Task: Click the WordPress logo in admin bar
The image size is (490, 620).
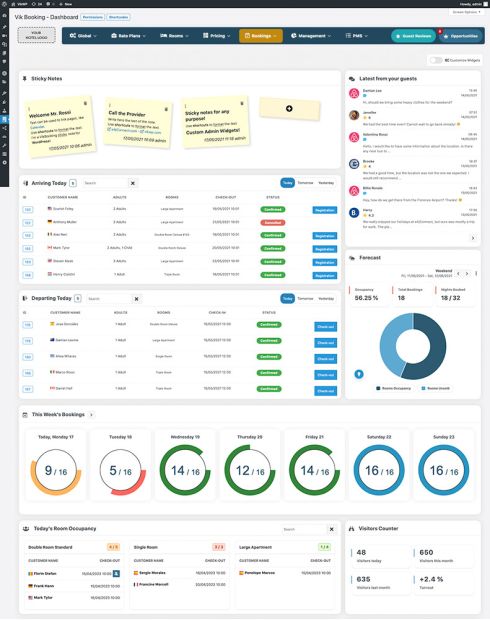Action: pos(4,4)
